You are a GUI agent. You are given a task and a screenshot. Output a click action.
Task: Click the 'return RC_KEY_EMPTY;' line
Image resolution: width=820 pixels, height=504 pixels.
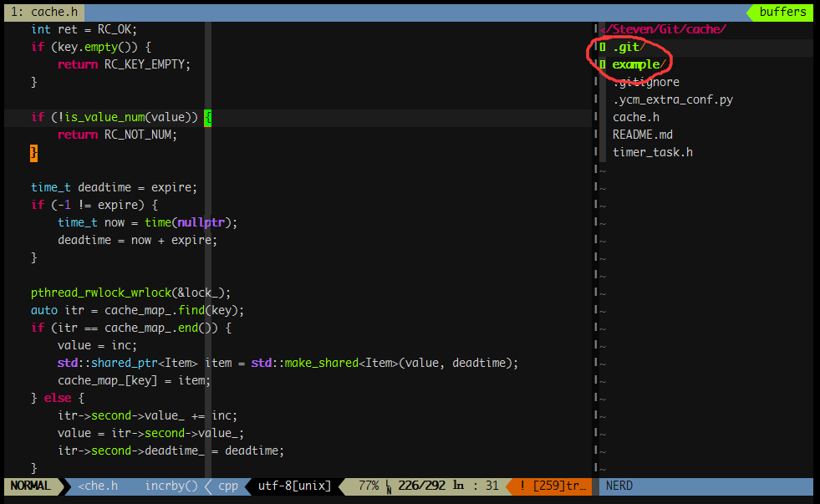pyautogui.click(x=124, y=64)
